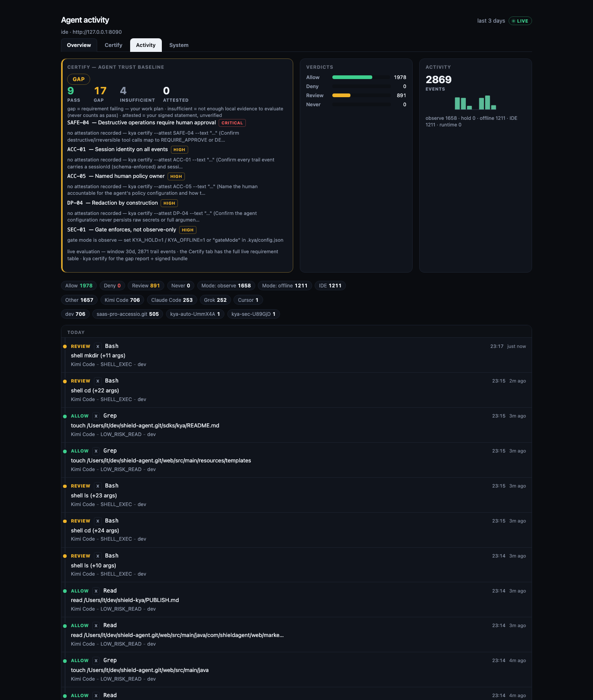This screenshot has height=700, width=593.
Task: Click the Allow verdict progress bar
Action: click(x=361, y=77)
